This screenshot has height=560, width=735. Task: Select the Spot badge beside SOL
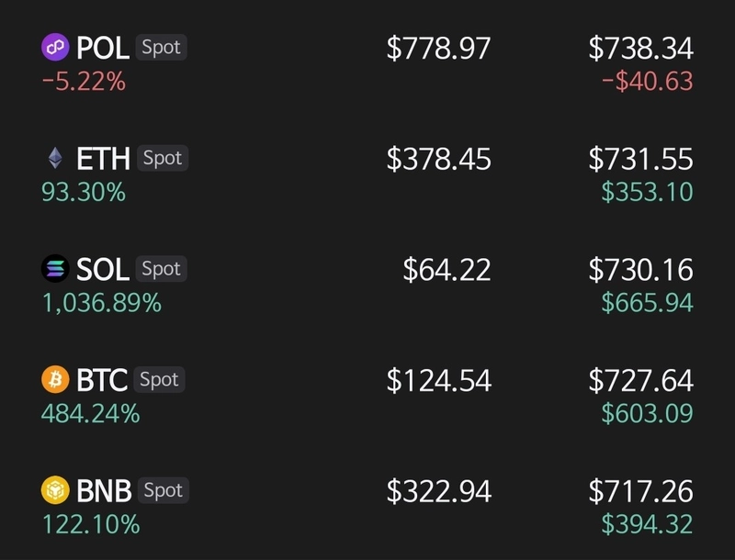pyautogui.click(x=162, y=269)
